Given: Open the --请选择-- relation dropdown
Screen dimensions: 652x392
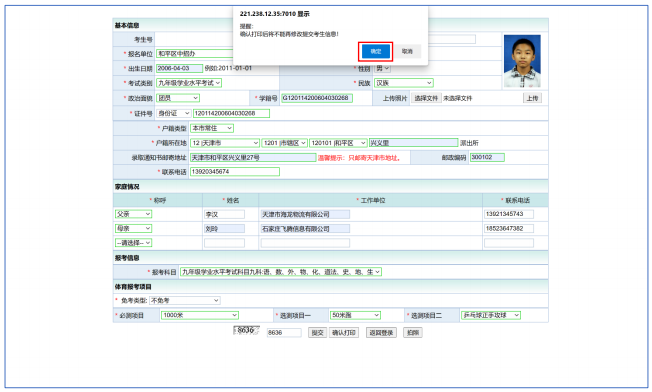Looking at the screenshot, I should click(x=133, y=243).
